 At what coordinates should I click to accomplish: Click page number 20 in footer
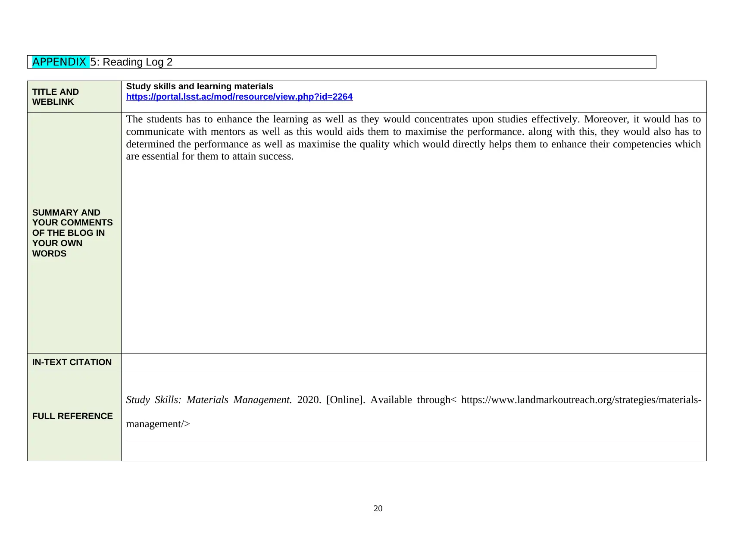pyautogui.click(x=378, y=509)
